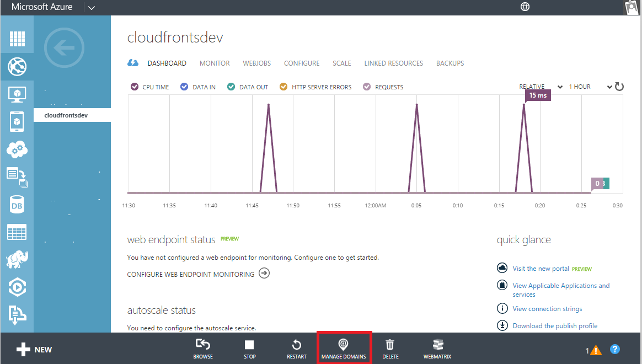This screenshot has width=642, height=364.
Task: Click Download the publish profile link
Action: [x=555, y=326]
